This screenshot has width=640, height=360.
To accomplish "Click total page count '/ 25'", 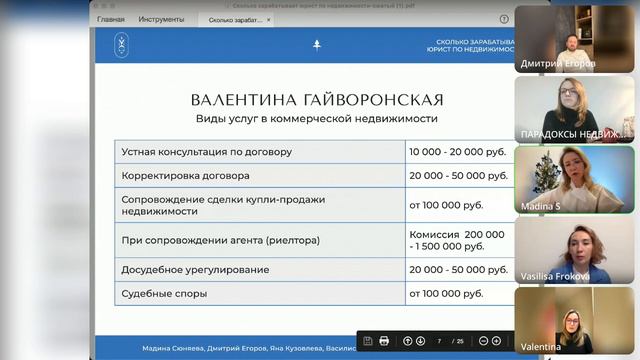I will click(458, 341).
